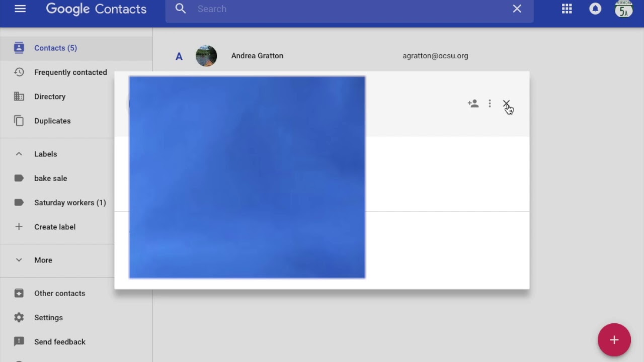Click the plus icon beside Create label
Screen dimensions: 644x362
pos(19,227)
